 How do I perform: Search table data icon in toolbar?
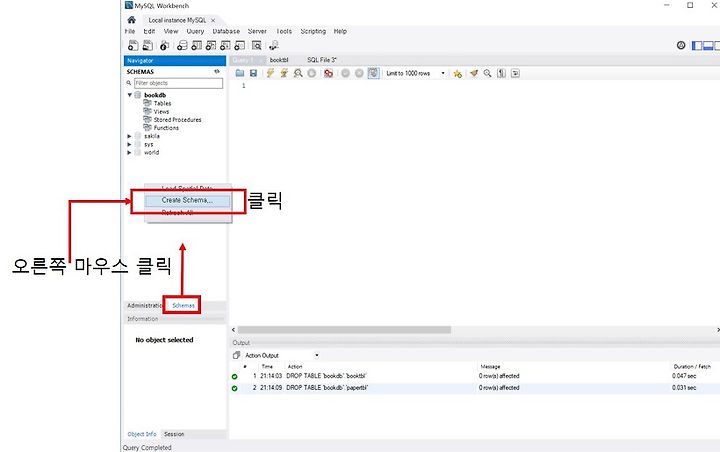257,45
